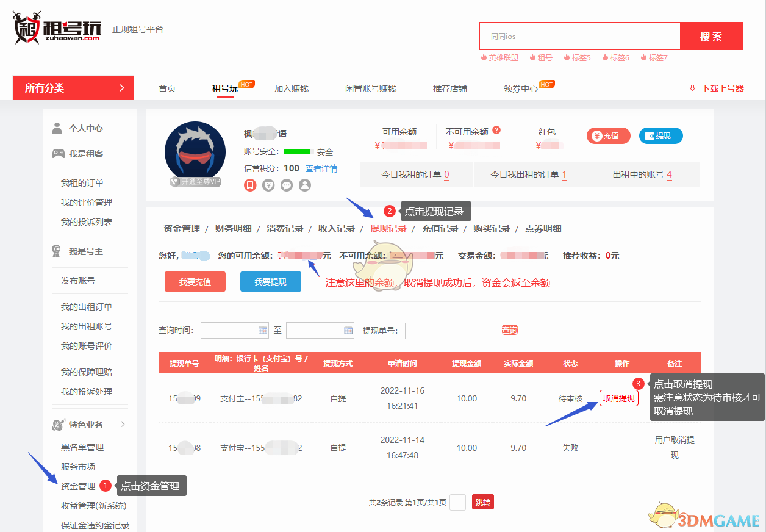Click the 租号玩 site logo
The width and height of the screenshot is (766, 532).
point(57,29)
